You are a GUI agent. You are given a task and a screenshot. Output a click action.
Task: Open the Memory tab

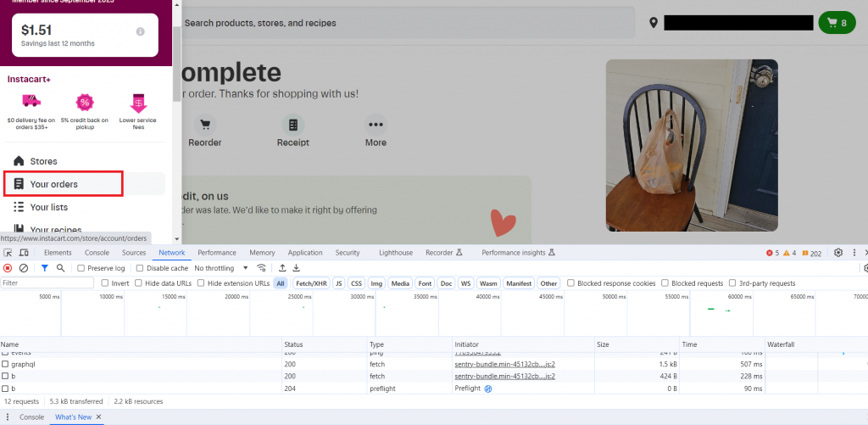point(262,253)
